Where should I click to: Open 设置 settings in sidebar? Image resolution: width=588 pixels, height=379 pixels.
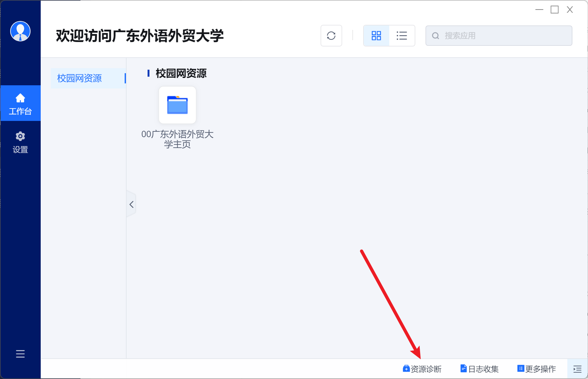(x=20, y=142)
